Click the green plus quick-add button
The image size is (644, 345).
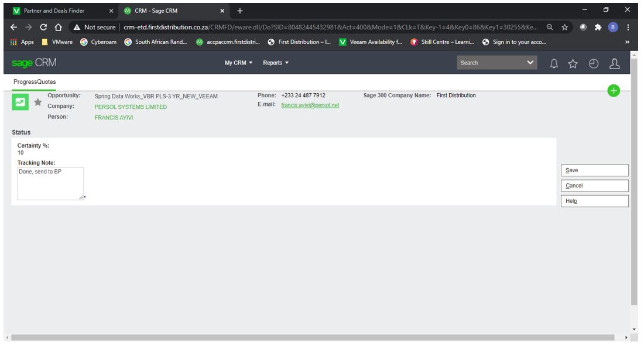[x=613, y=91]
